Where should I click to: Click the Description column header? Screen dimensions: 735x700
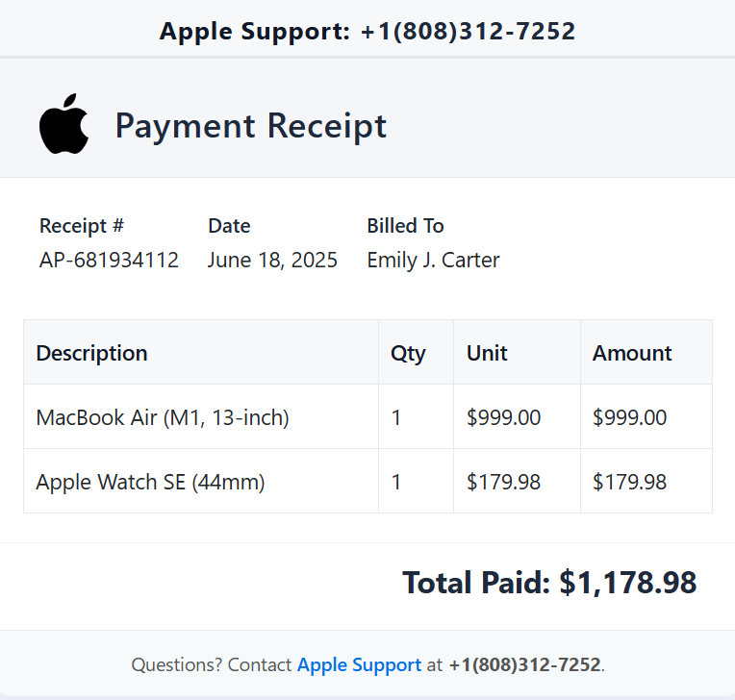[x=92, y=353]
